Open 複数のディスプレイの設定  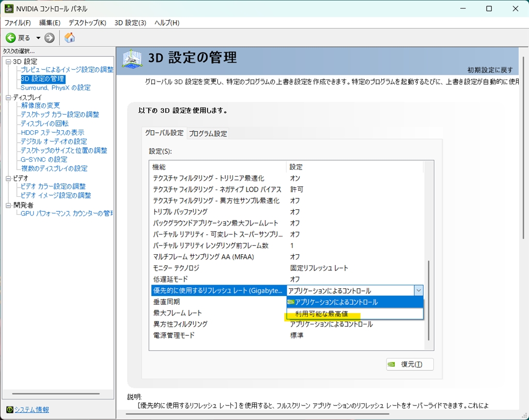[54, 168]
